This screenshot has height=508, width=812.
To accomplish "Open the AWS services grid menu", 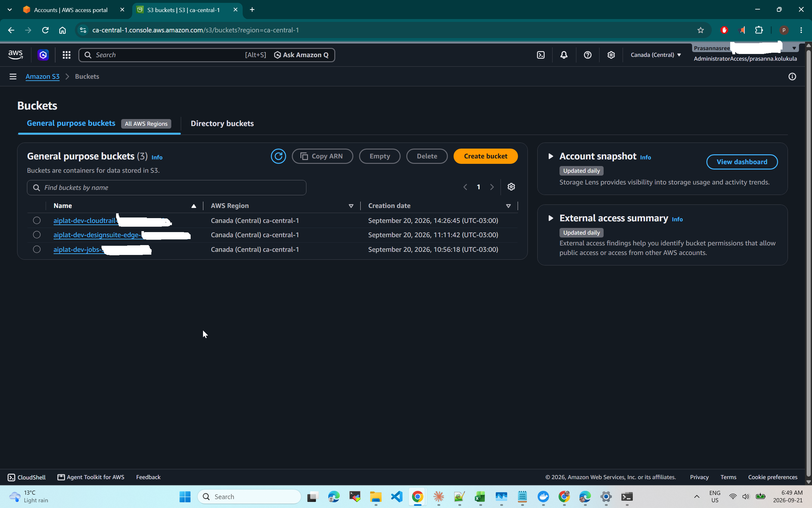I will (x=66, y=55).
